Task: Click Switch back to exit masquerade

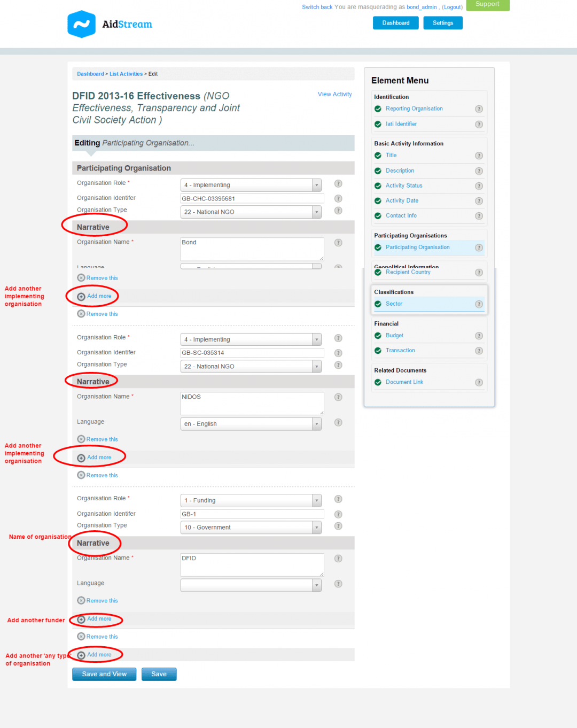Action: [317, 7]
